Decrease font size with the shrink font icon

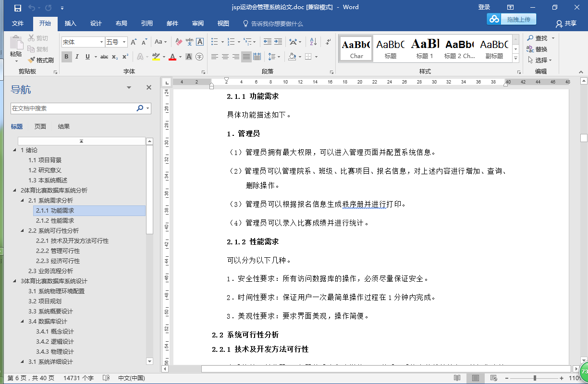[x=144, y=42]
